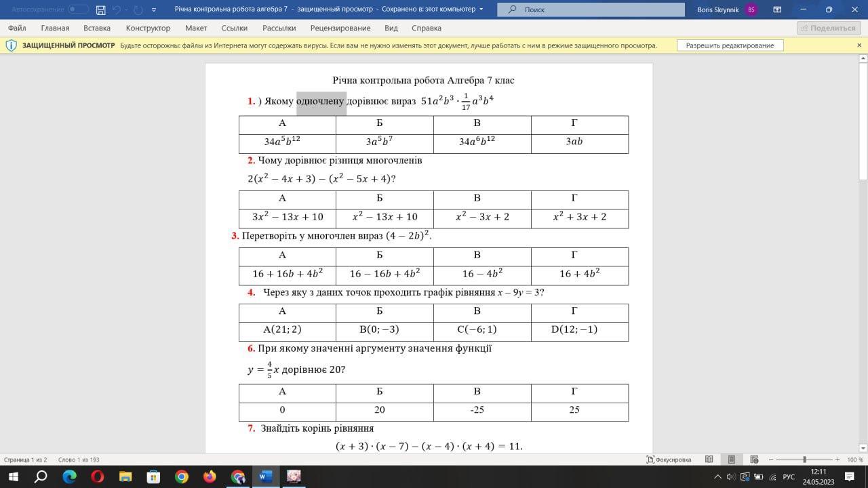This screenshot has width=868, height=488.
Task: Click the zoom slider handle
Action: (804, 460)
